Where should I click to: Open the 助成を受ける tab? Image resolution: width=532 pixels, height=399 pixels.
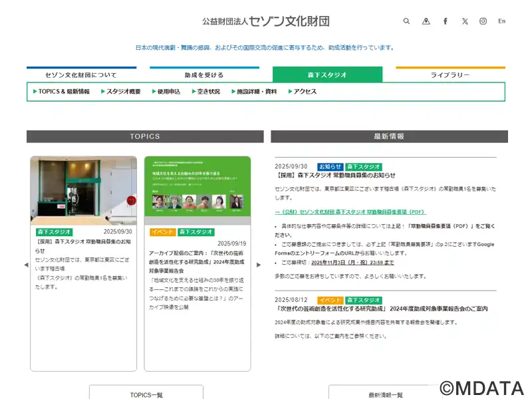tap(204, 75)
